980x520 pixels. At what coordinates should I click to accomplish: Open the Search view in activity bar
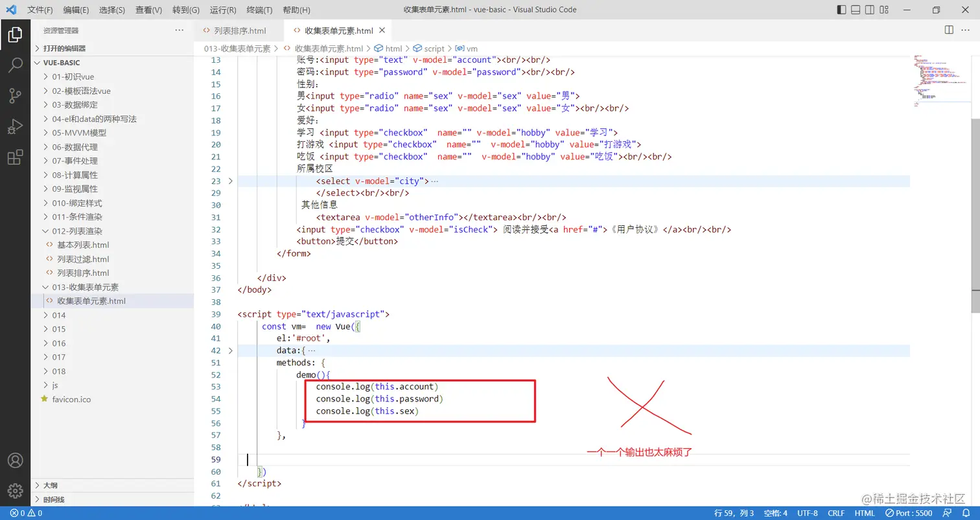[x=15, y=65]
